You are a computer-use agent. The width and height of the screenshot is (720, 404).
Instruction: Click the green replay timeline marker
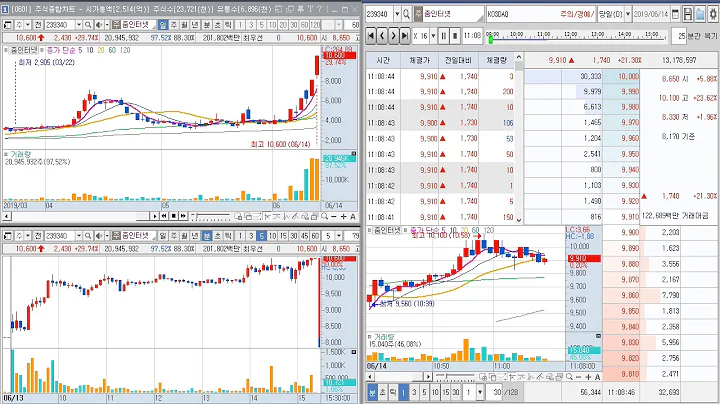tap(490, 40)
